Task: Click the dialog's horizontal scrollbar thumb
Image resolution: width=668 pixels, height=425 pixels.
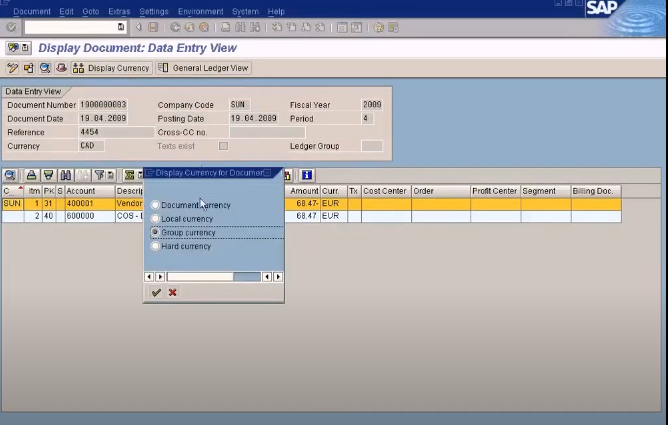Action: [x=200, y=277]
